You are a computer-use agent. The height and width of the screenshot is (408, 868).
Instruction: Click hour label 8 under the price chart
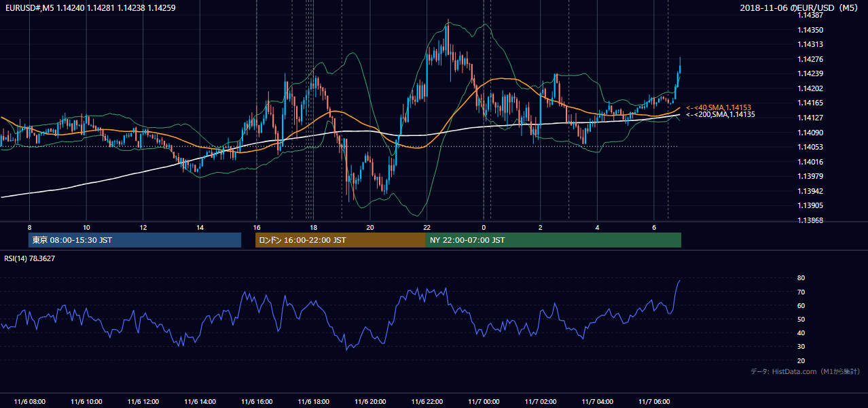pos(29,227)
